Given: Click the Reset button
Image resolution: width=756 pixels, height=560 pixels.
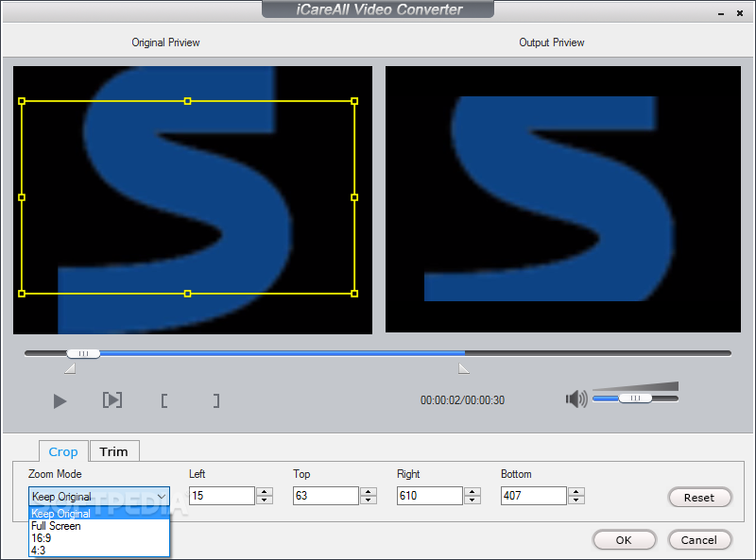Looking at the screenshot, I should [x=699, y=498].
